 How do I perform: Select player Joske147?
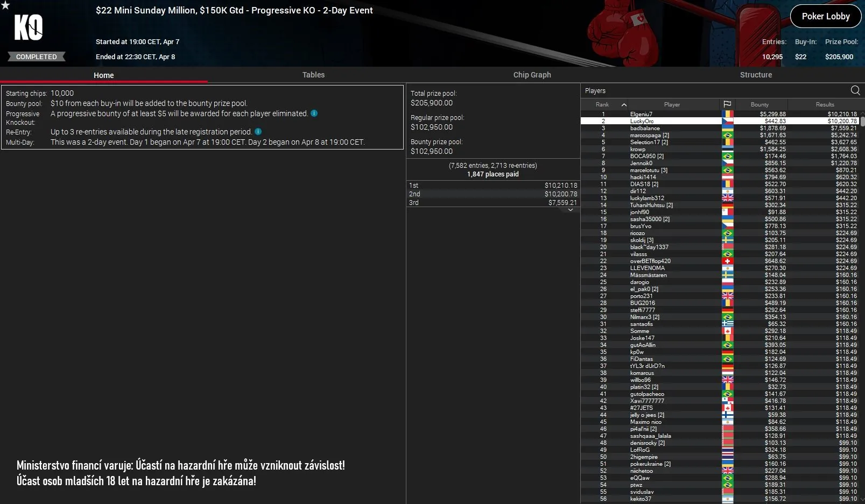coord(720,338)
